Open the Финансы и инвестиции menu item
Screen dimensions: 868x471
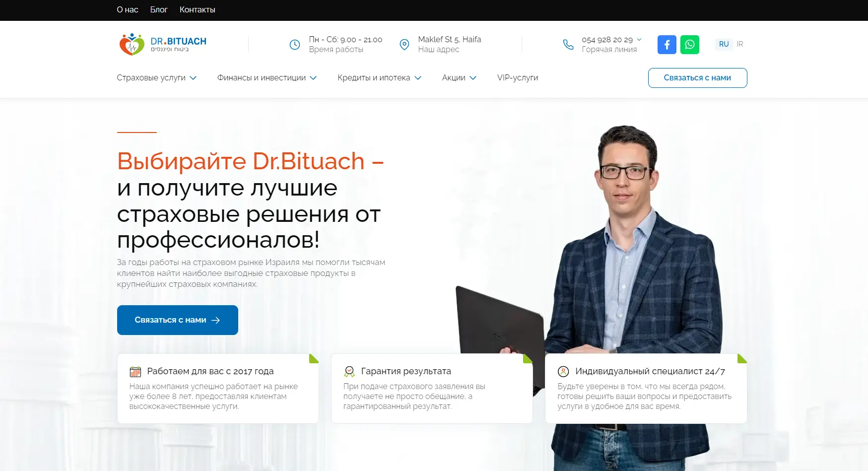[x=262, y=78]
